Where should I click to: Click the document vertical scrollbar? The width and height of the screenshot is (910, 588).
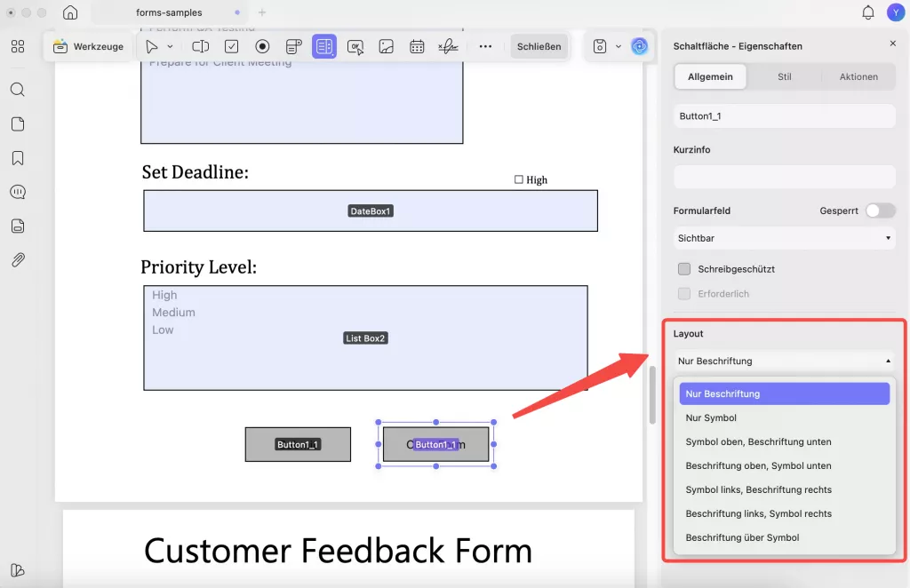click(x=652, y=395)
